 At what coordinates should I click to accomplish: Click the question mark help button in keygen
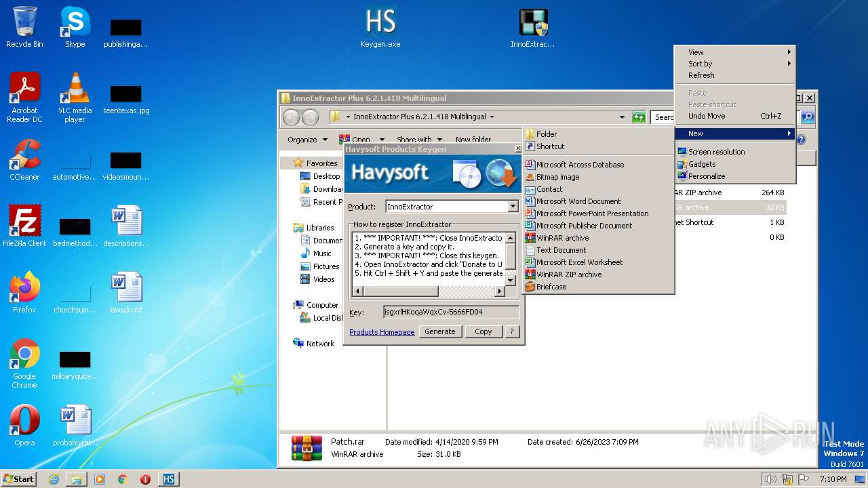513,331
